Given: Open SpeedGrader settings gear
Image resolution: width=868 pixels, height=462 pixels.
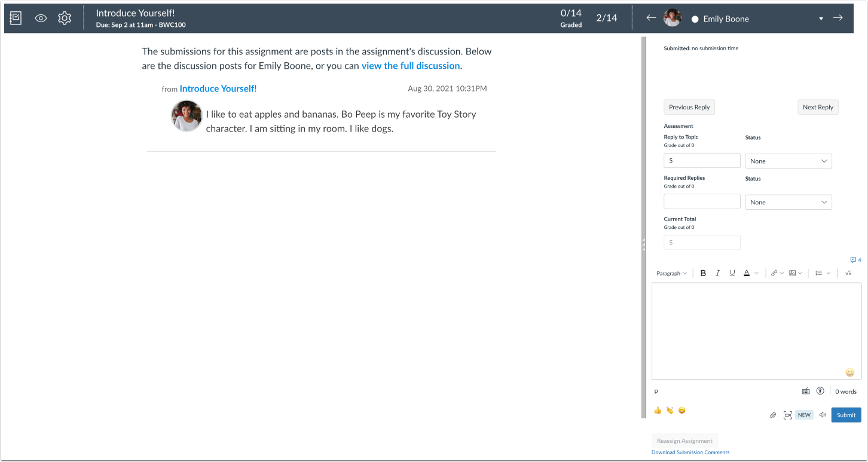Looking at the screenshot, I should tap(65, 18).
